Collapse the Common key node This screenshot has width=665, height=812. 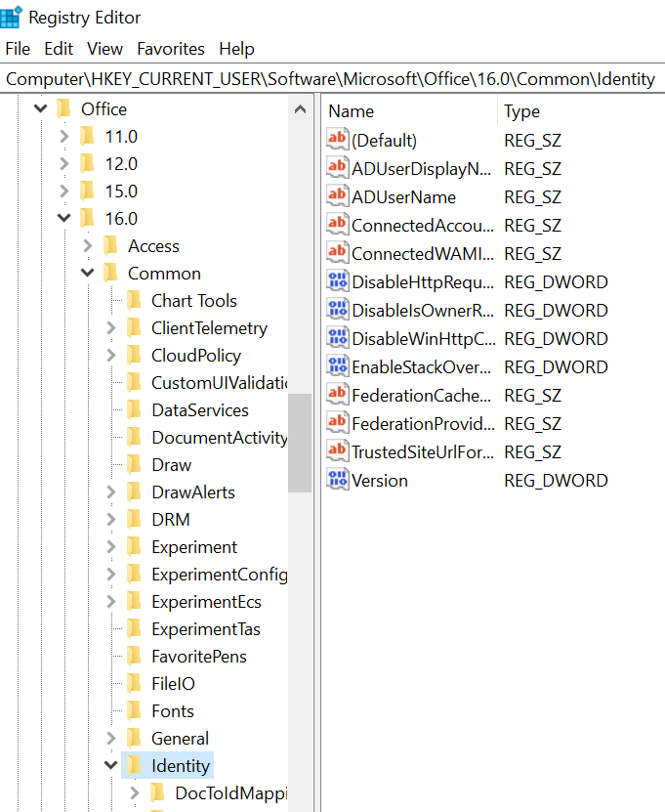[x=87, y=274]
